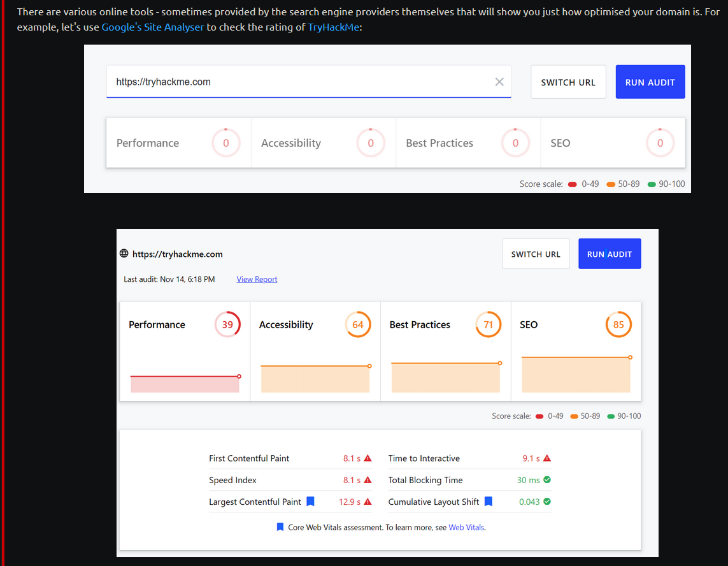The width and height of the screenshot is (728, 566).
Task: Click RUN AUDIT beside the URL input field
Action: (x=650, y=82)
